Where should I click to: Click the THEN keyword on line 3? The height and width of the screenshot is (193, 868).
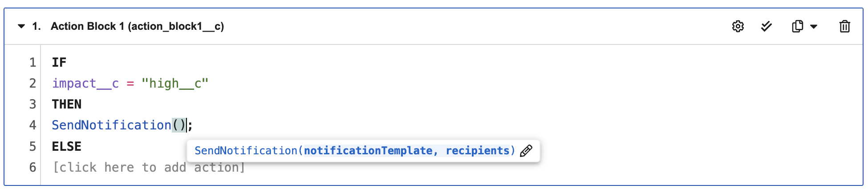67,104
